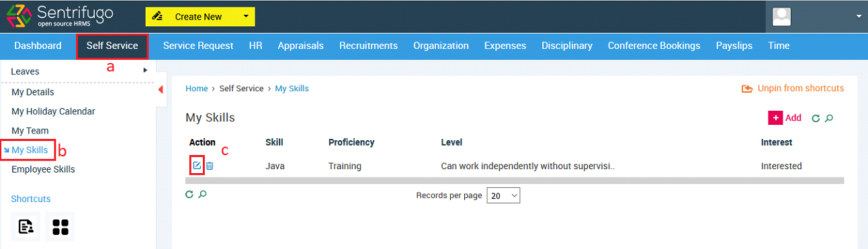Sort the table by Proficiency column header
Viewport: 868px width, 249px height.
point(351,142)
